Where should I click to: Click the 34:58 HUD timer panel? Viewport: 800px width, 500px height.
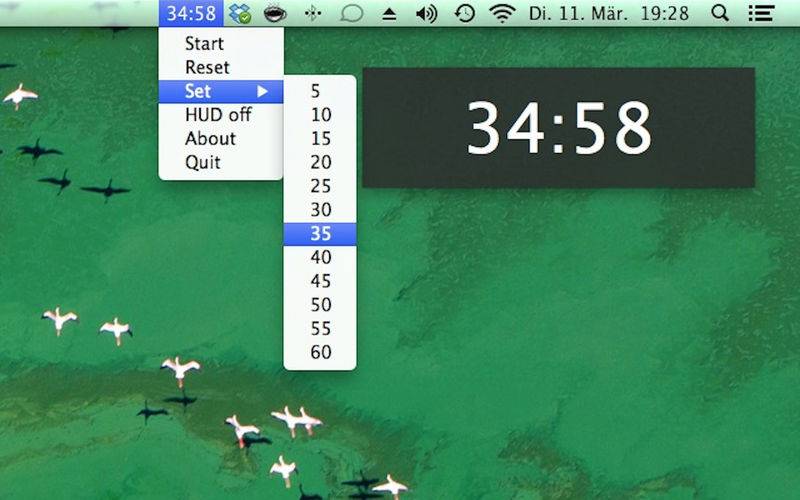tap(559, 128)
